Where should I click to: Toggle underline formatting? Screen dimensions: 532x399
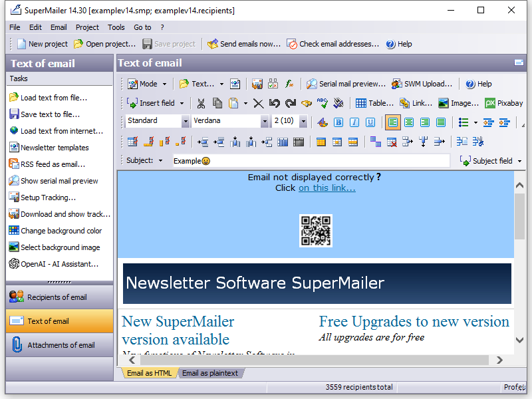click(370, 122)
